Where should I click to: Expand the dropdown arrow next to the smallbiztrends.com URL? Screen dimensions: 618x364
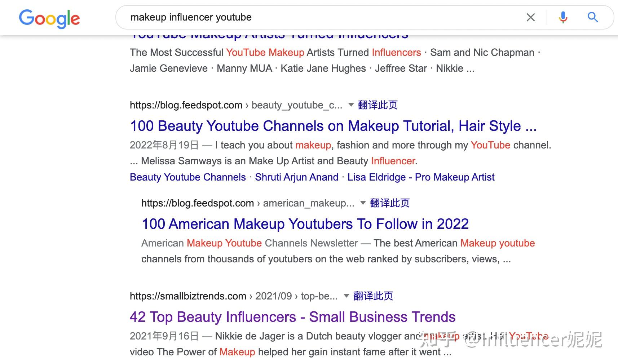pos(346,296)
